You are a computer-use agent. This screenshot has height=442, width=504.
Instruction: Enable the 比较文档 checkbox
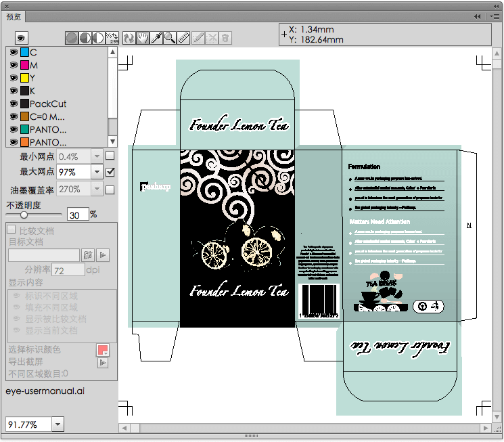coord(12,230)
